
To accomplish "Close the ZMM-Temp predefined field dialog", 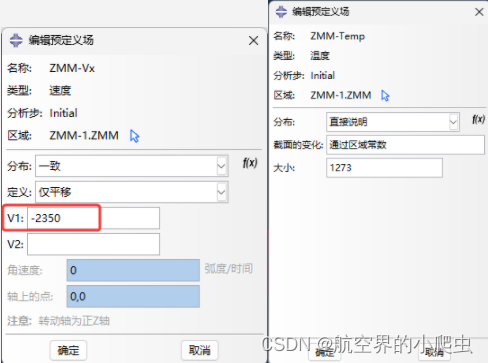I will click(x=479, y=12).
